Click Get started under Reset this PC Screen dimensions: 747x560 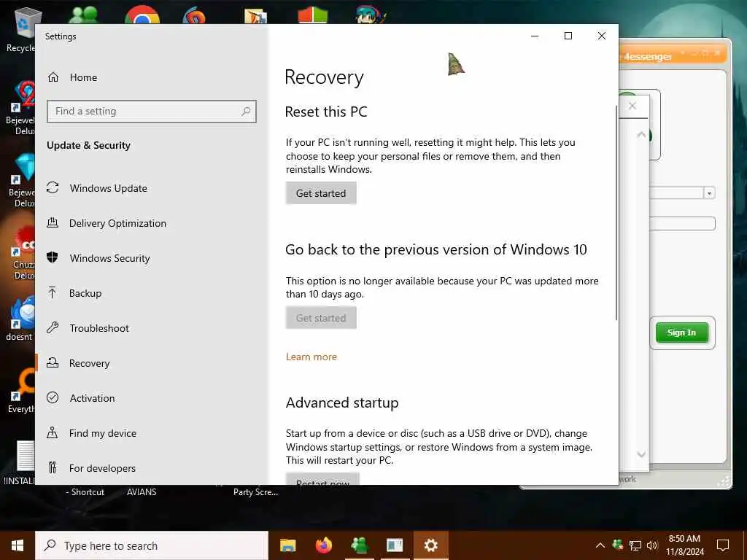pyautogui.click(x=321, y=193)
